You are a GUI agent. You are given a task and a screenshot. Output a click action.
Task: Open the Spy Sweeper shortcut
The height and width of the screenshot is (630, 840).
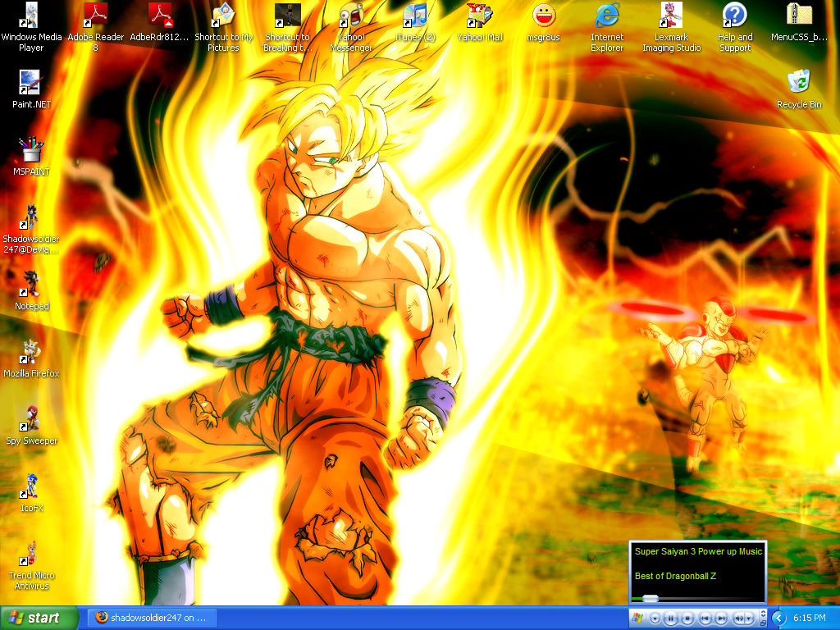click(32, 426)
